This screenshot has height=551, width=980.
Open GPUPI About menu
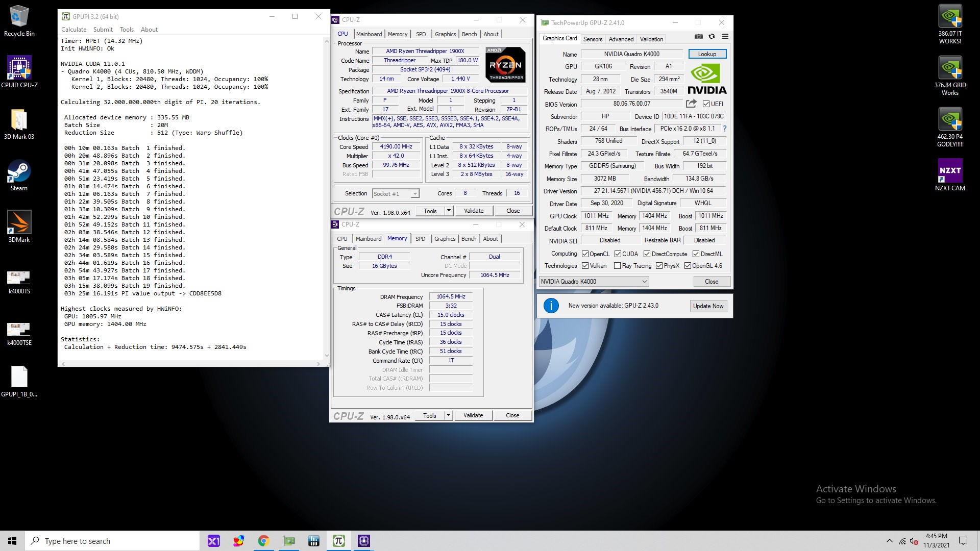[149, 30]
